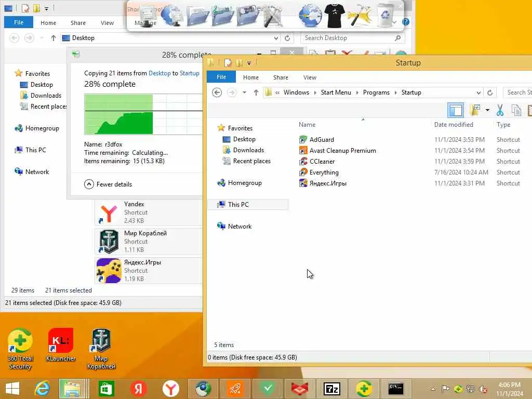Sort by Name column header
This screenshot has height=399, width=532.
point(307,125)
